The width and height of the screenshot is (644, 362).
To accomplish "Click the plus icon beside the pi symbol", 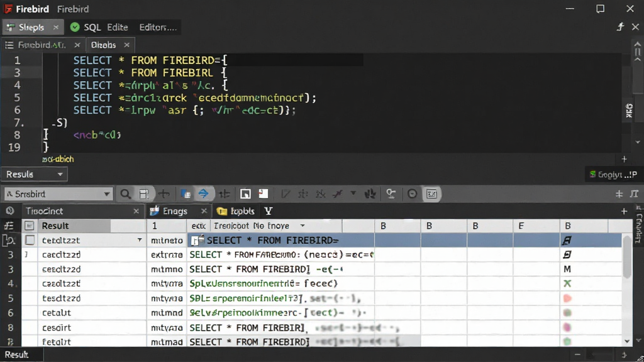I will tap(619, 194).
